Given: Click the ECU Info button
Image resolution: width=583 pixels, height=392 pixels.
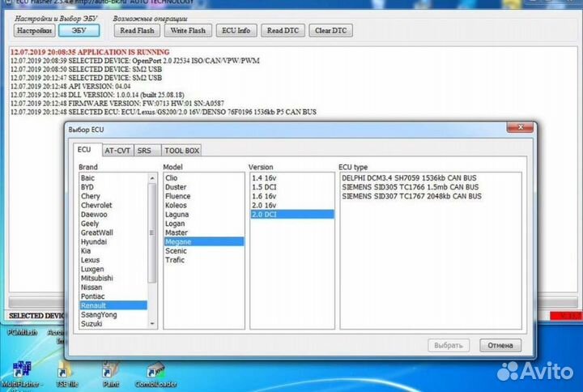Looking at the screenshot, I should pos(236,31).
